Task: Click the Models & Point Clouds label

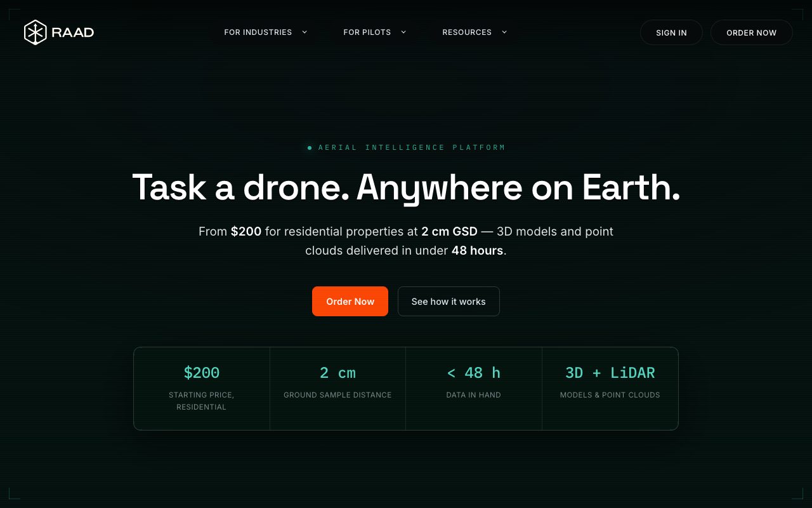Action: tap(610, 395)
